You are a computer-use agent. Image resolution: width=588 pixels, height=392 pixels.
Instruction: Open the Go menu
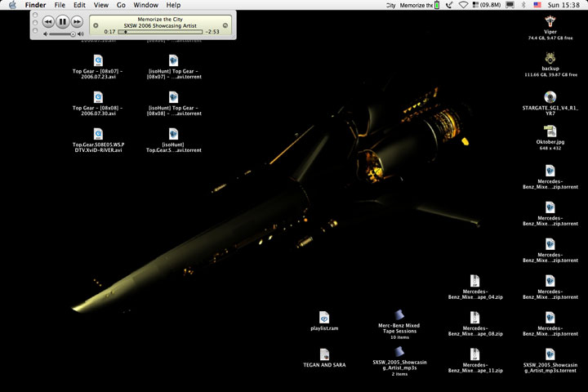pos(121,5)
